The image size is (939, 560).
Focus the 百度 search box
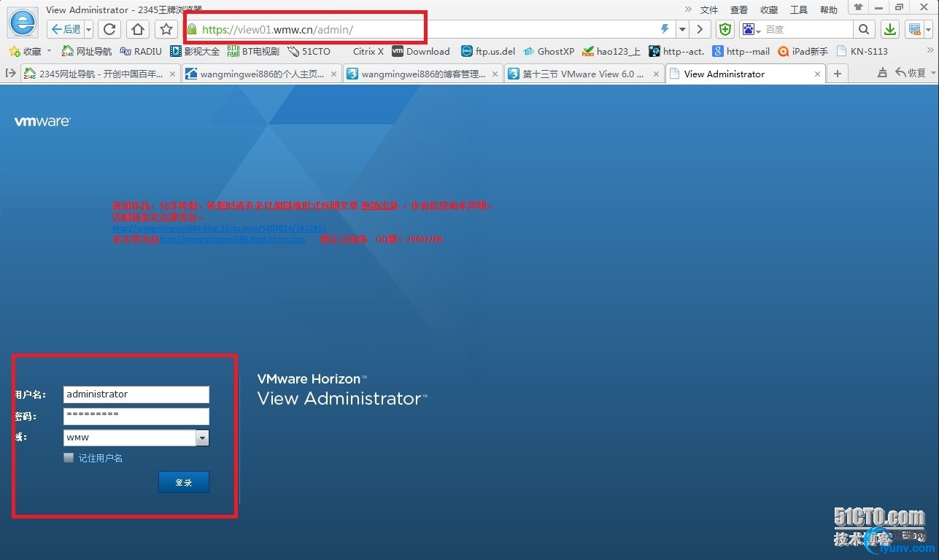click(x=808, y=29)
